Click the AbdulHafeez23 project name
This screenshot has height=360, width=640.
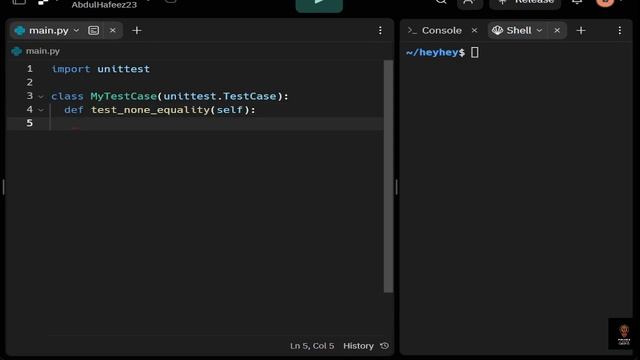tap(104, 4)
